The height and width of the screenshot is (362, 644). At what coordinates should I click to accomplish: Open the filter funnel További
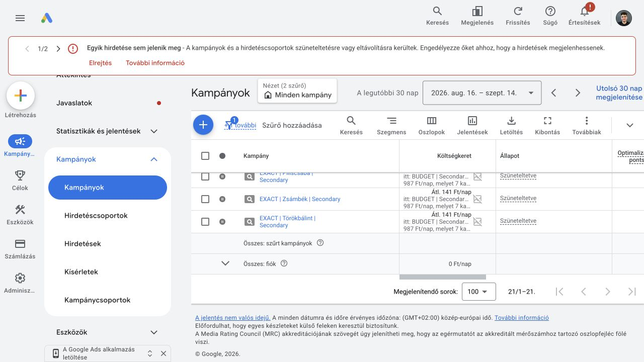240,125
